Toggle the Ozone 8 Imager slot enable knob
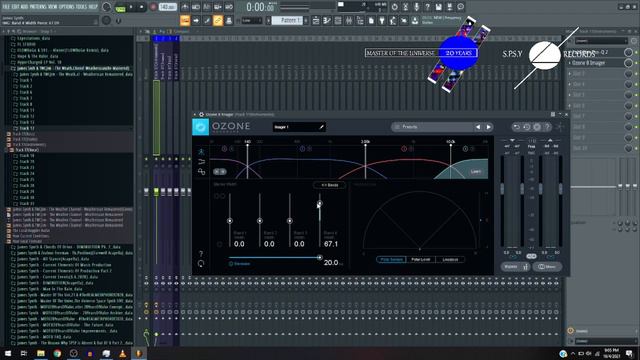This screenshot has width=640, height=360. point(629,63)
